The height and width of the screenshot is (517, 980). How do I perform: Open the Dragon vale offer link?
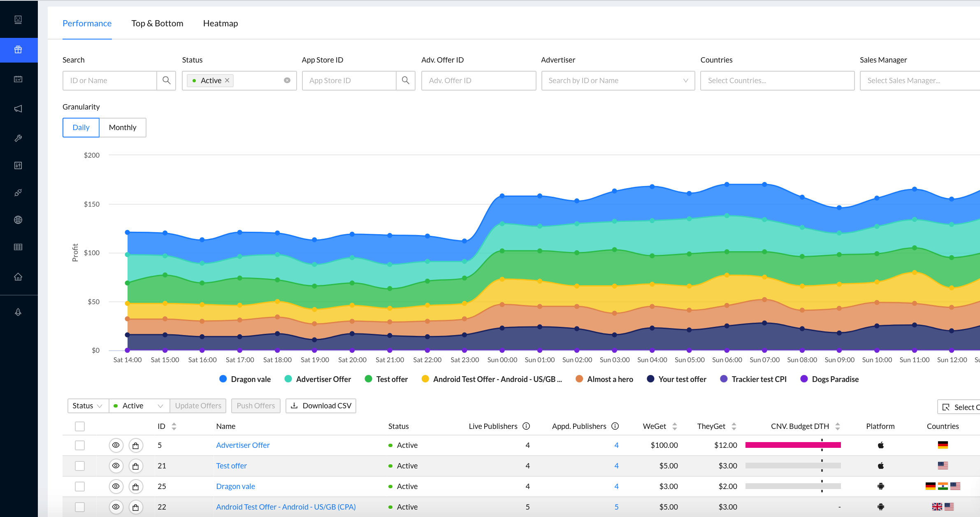click(235, 486)
